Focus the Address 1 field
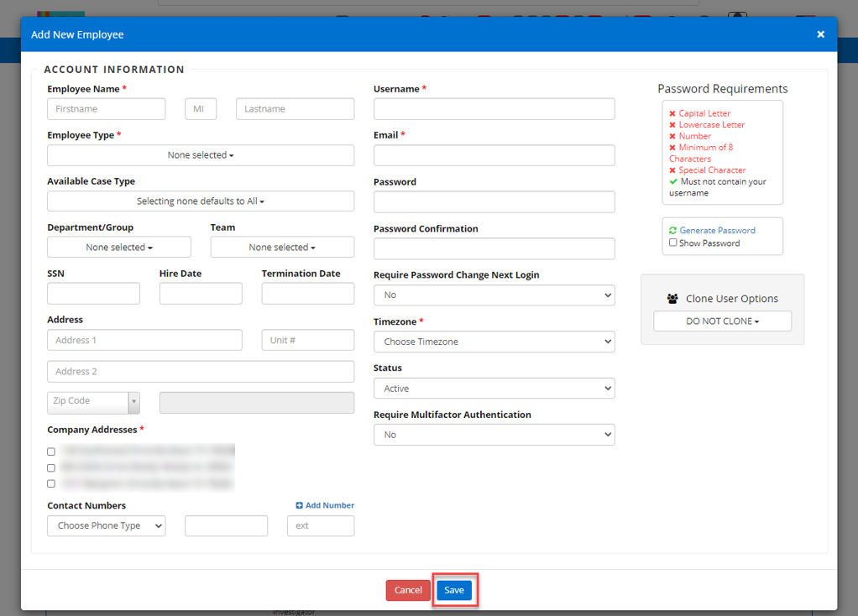 145,340
